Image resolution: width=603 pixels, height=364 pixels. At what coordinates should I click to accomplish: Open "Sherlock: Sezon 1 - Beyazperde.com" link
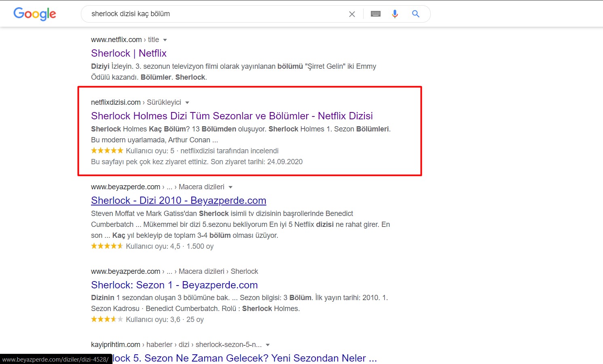(x=174, y=285)
